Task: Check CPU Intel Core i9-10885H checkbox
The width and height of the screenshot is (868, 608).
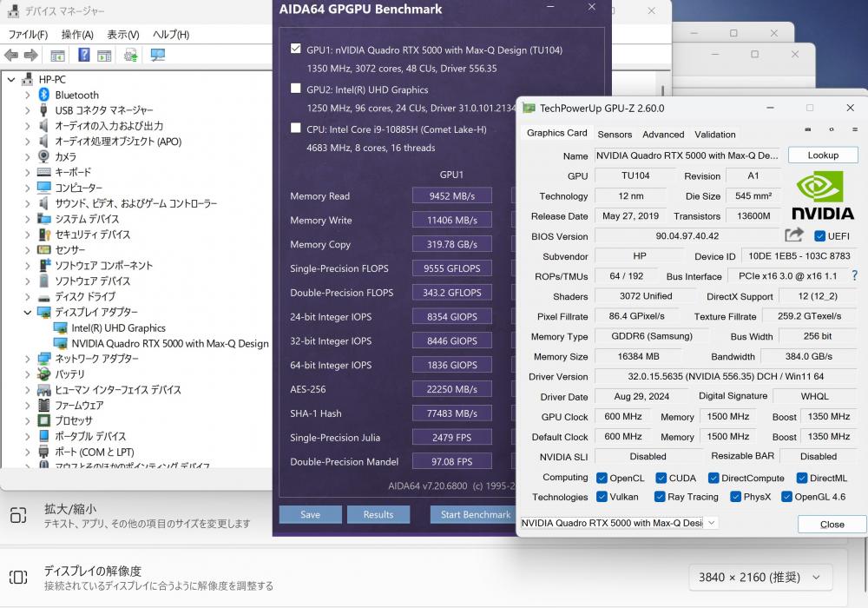Action: tap(296, 128)
